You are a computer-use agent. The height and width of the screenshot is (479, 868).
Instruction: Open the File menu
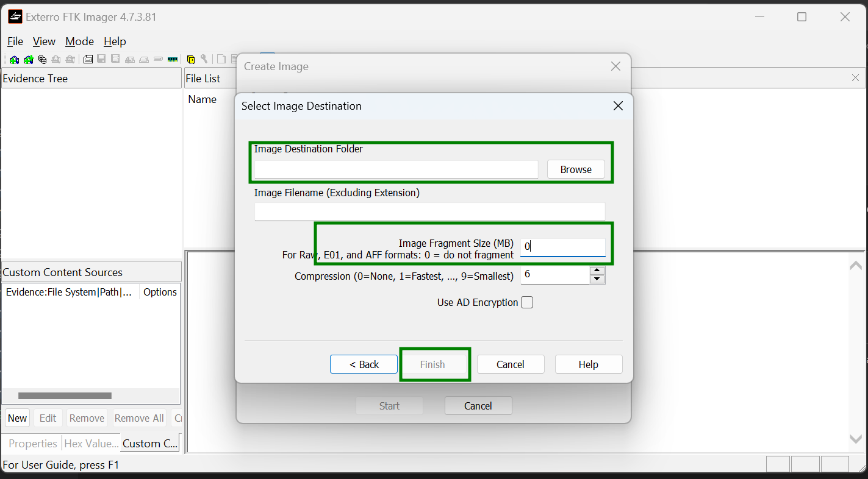coord(15,41)
